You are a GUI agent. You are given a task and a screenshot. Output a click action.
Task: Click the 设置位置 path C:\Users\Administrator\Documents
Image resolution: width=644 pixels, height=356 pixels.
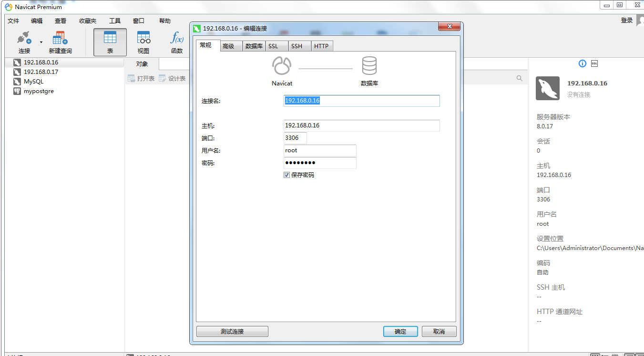(590, 248)
